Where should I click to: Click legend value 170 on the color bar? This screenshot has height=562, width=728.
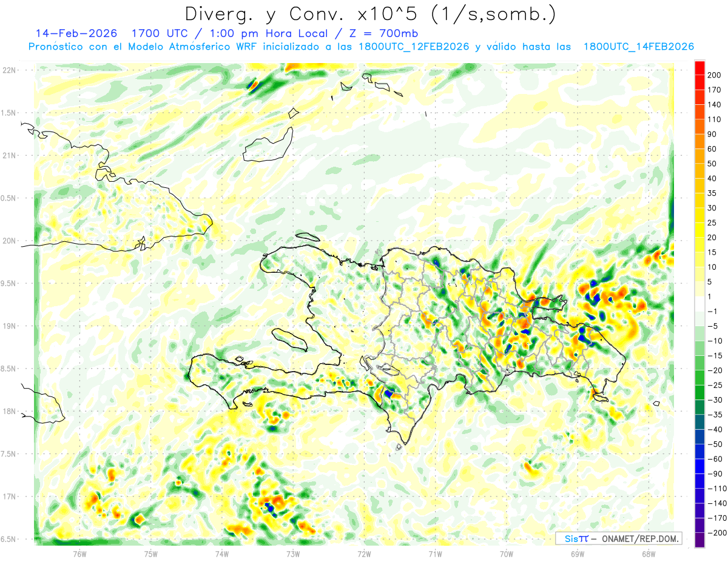pyautogui.click(x=714, y=90)
